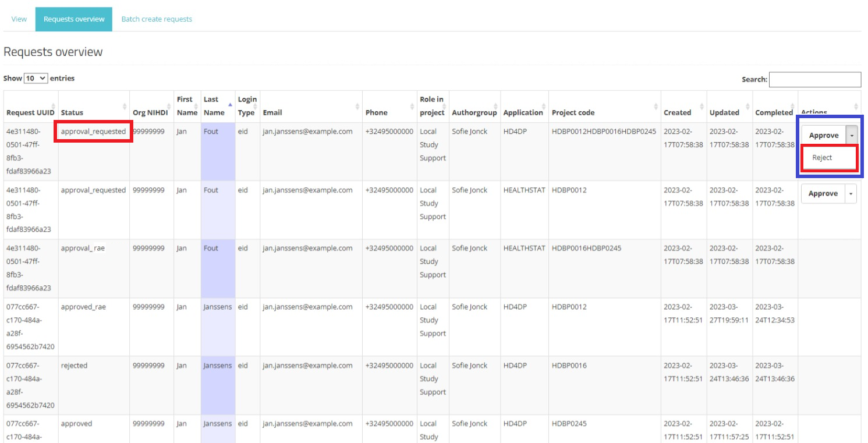Select the Requests overview tab
The width and height of the screenshot is (868, 443).
(74, 19)
